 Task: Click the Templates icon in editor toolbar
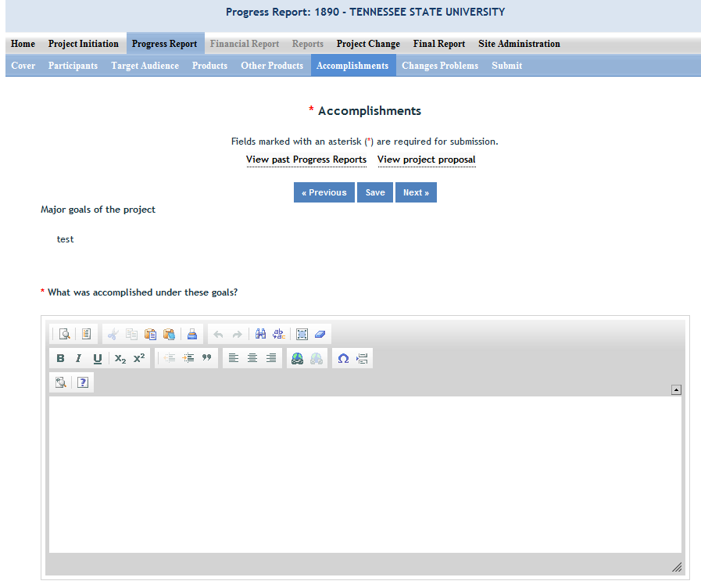coord(86,334)
